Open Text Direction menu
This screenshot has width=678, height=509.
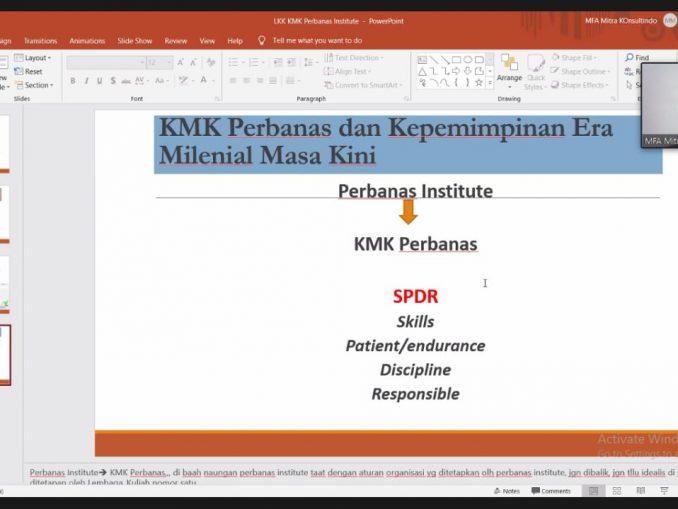[x=354, y=58]
